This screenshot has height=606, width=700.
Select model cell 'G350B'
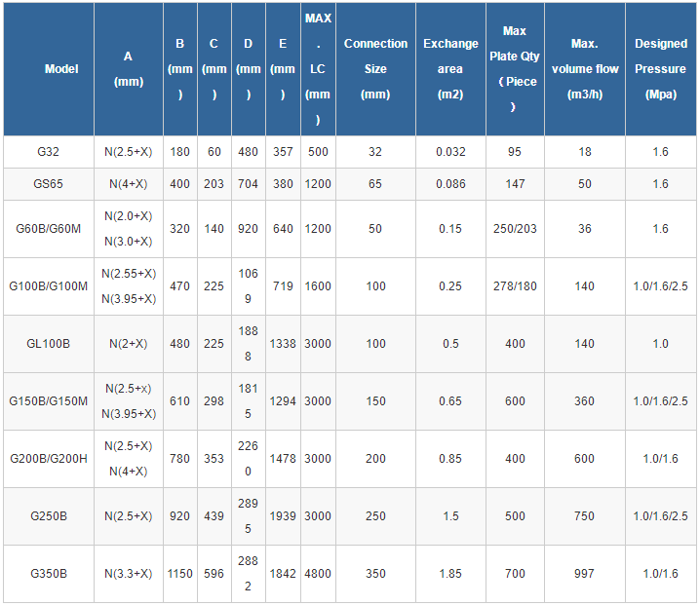tap(48, 574)
